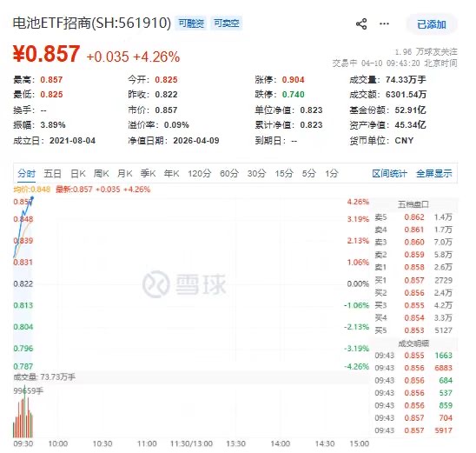
Task: Open 区间统计 range statistics link
Action: 389,174
